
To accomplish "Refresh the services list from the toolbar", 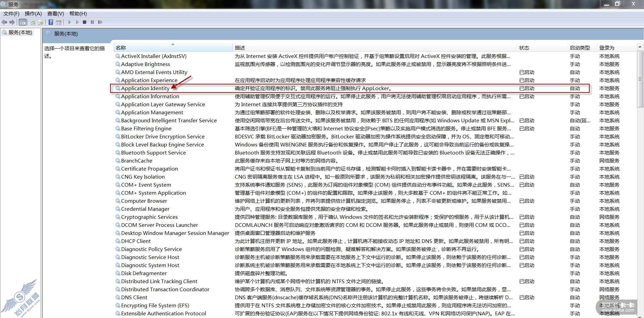I will [33, 22].
